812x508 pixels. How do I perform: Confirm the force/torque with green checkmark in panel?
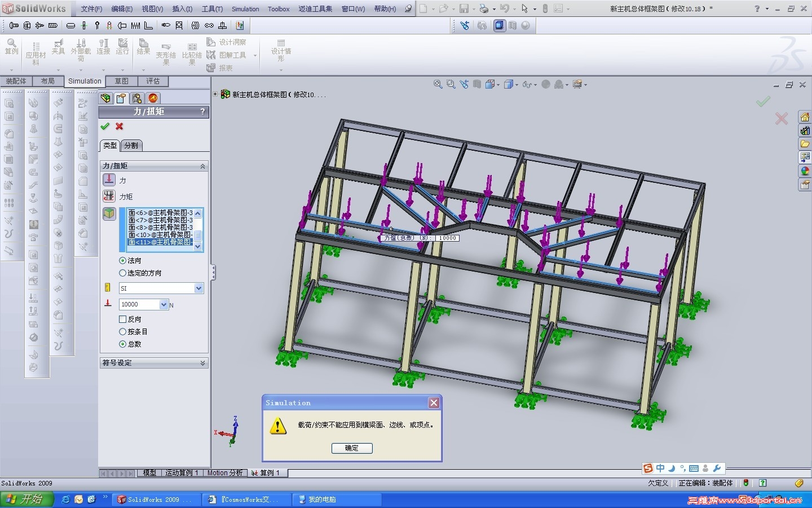tap(105, 126)
